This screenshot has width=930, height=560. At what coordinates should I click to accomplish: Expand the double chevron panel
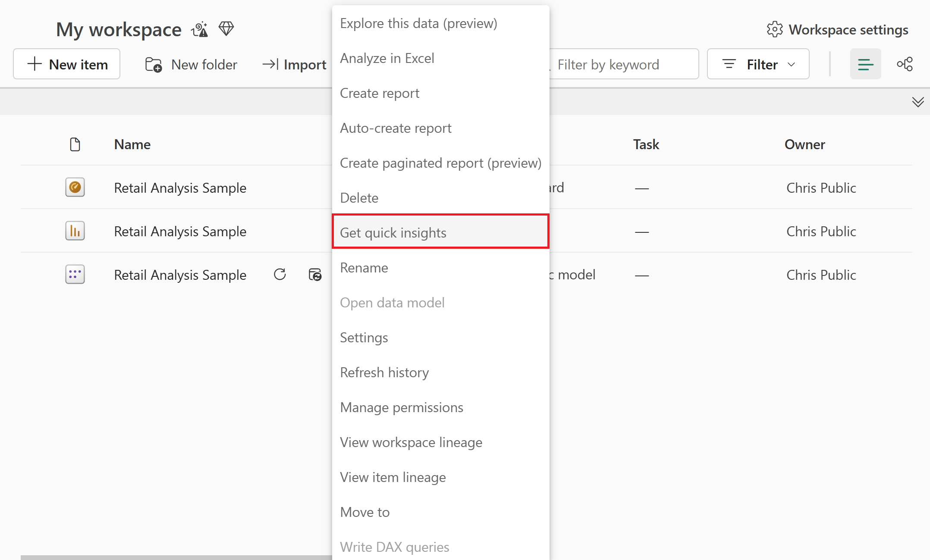point(917,102)
